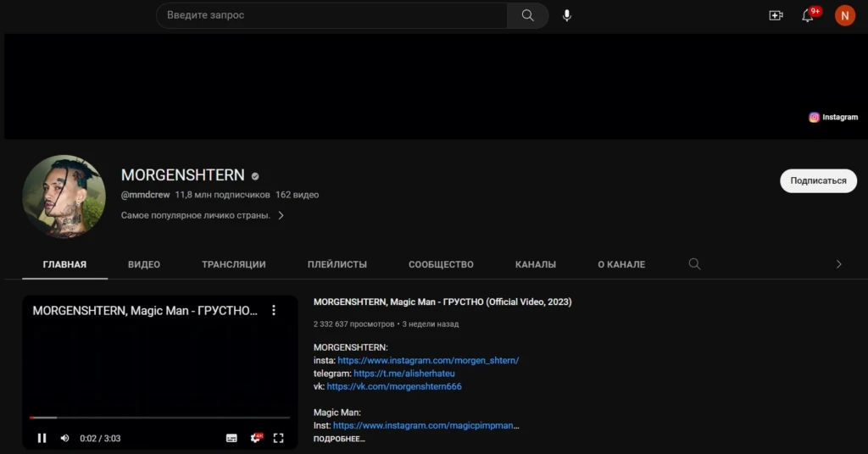Click the tabs next arrow chevron
Screen dimensions: 868x454
coord(838,264)
